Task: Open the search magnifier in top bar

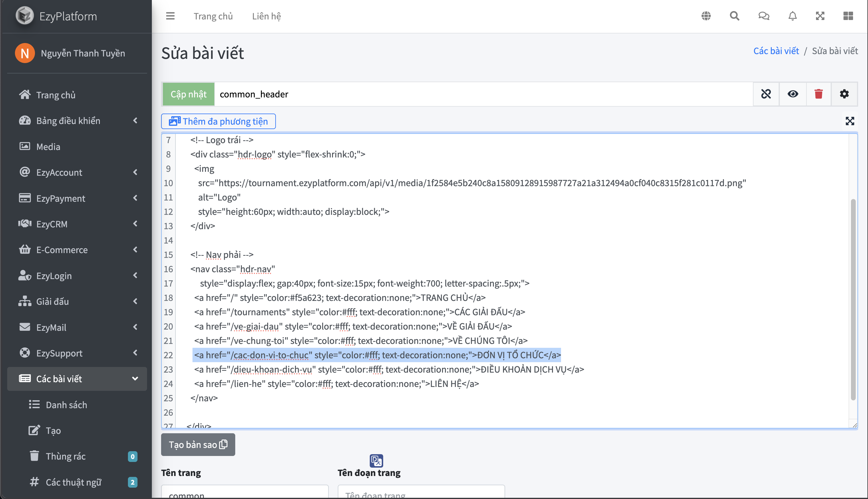Action: tap(734, 16)
